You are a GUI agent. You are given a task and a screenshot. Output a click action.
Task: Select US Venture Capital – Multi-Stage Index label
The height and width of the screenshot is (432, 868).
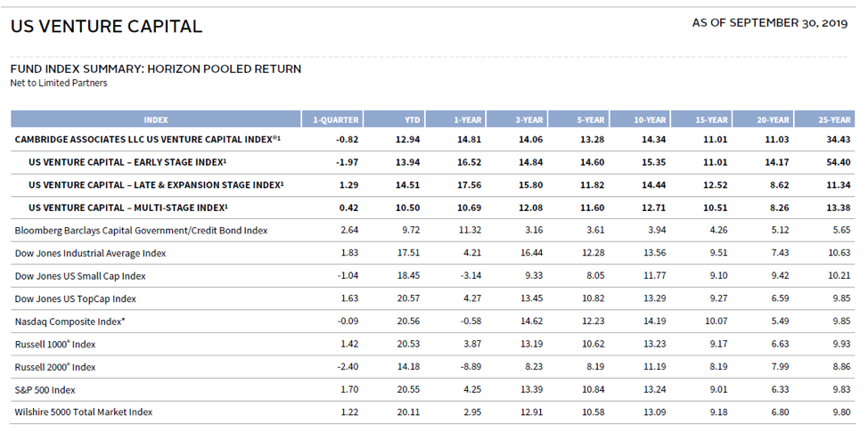pyautogui.click(x=128, y=208)
